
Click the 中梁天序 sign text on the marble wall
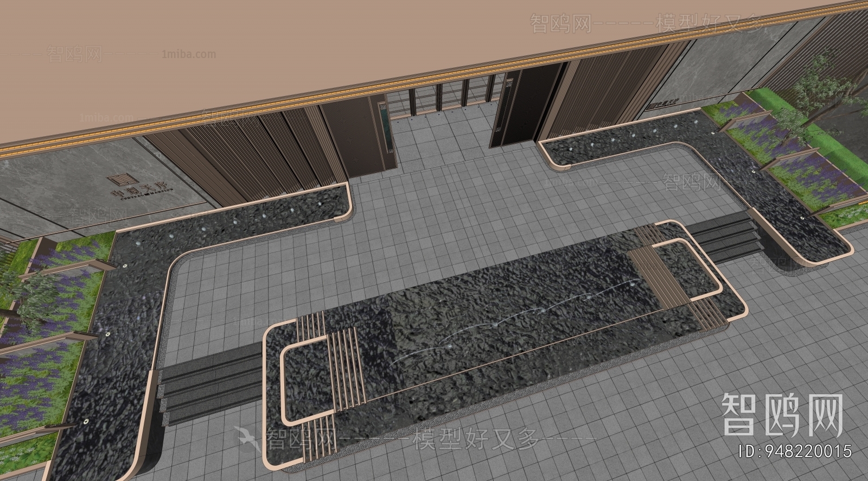pyautogui.click(x=133, y=191)
